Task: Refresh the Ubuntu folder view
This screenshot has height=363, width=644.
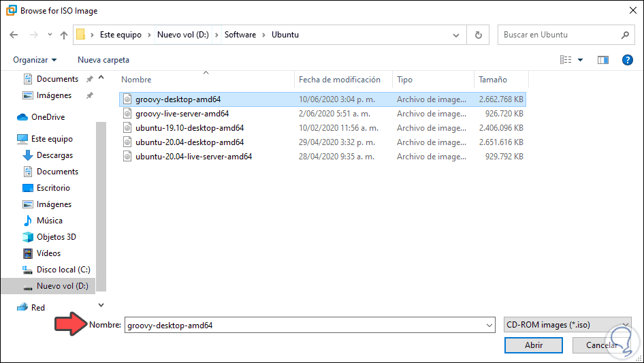Action: click(478, 35)
